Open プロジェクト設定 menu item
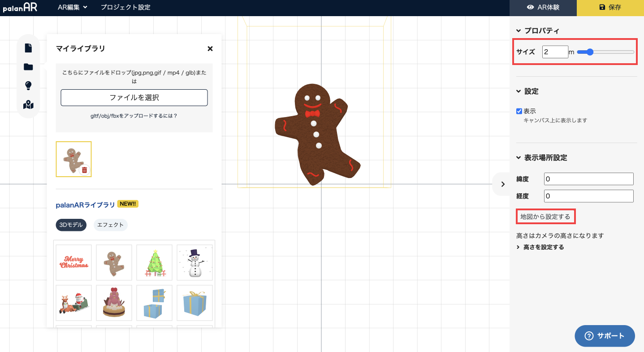This screenshot has height=352, width=644. 125,7
